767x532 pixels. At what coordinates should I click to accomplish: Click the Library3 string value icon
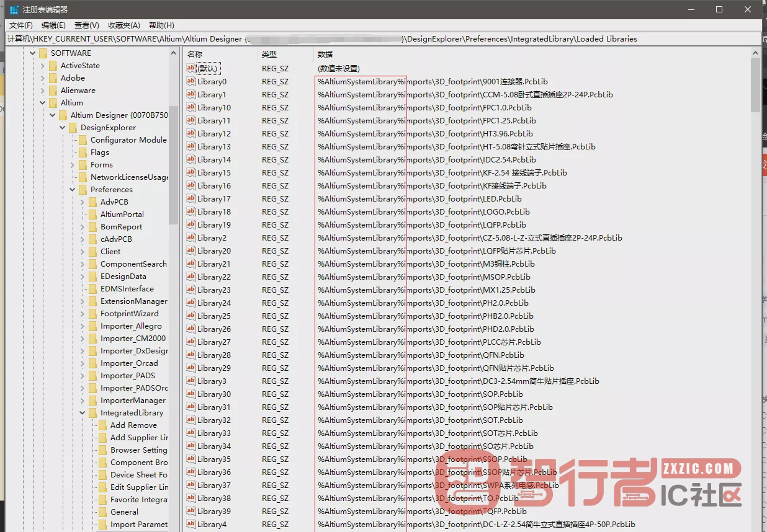(x=191, y=381)
